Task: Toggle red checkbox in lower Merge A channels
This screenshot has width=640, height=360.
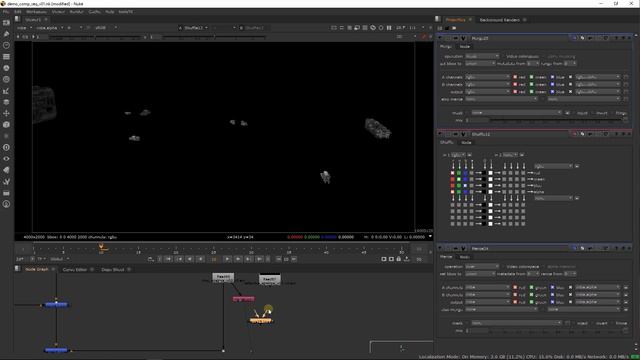Action: point(515,288)
